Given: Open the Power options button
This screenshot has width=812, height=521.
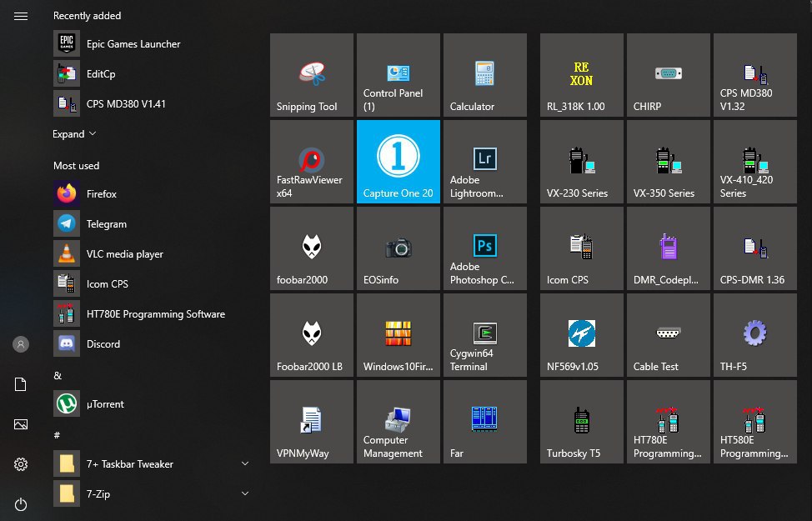Looking at the screenshot, I should tap(21, 504).
